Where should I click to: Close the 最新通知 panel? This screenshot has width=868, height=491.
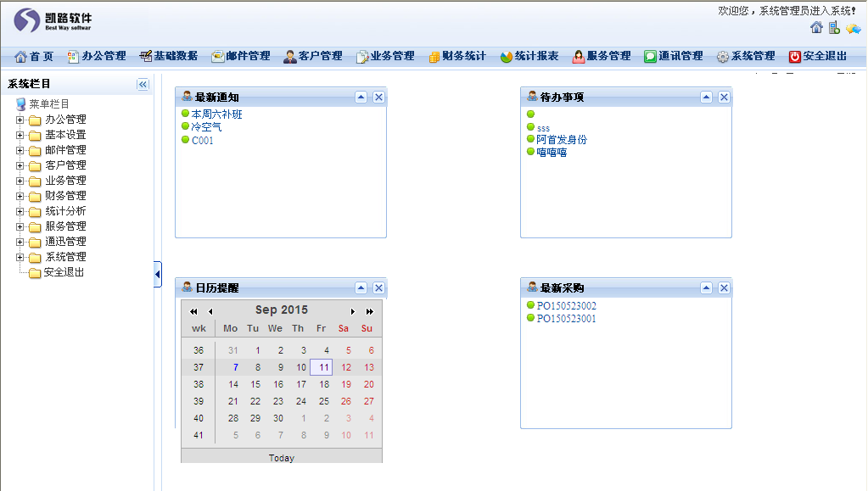(378, 97)
